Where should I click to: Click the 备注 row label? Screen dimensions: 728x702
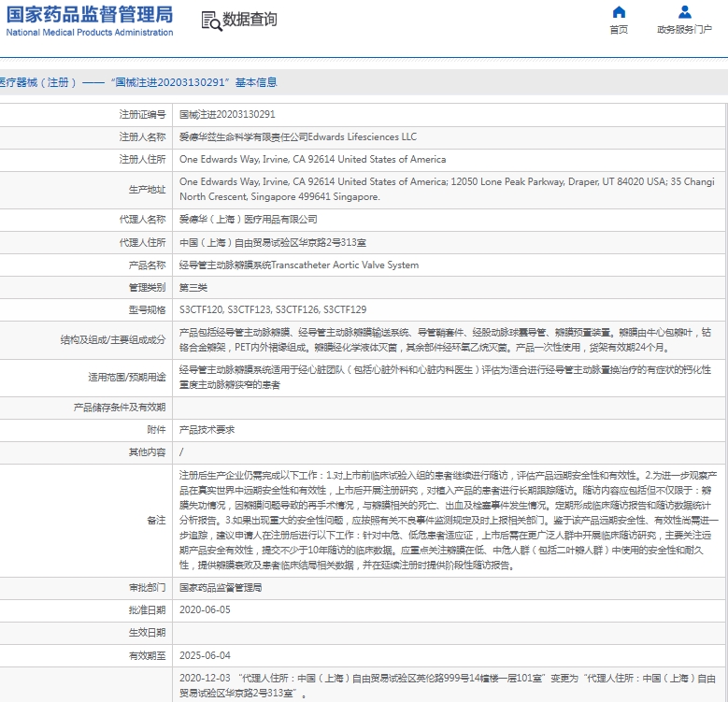pyautogui.click(x=155, y=521)
